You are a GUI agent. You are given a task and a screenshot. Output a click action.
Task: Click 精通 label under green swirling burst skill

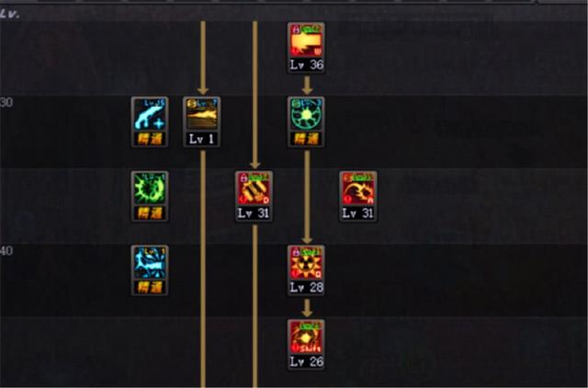[150, 213]
